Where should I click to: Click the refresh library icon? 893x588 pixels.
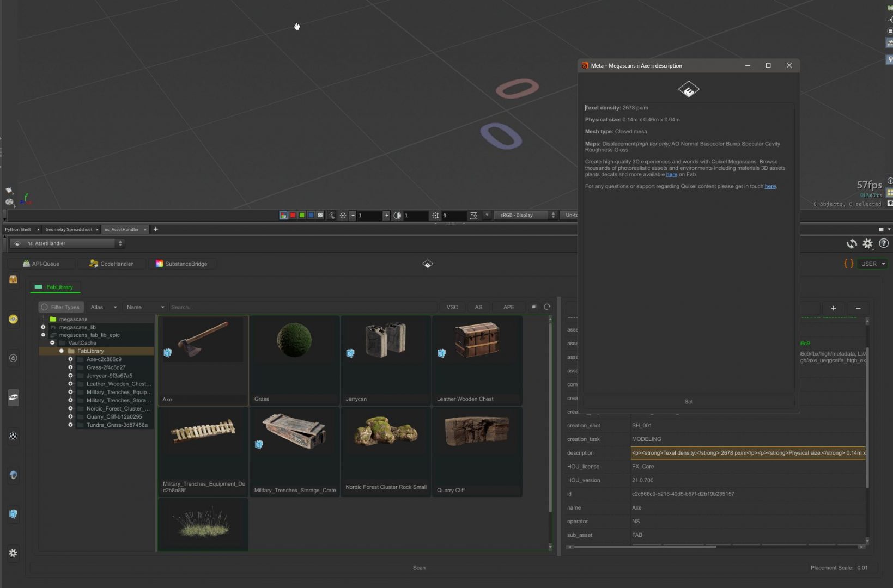coord(547,307)
